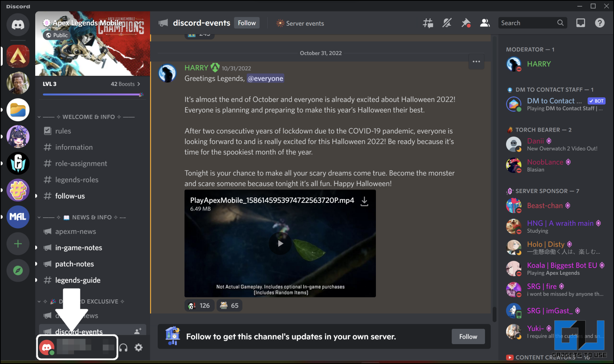Open Threads icon in channel header
Viewport: 614px width, 364px height.
pos(428,23)
